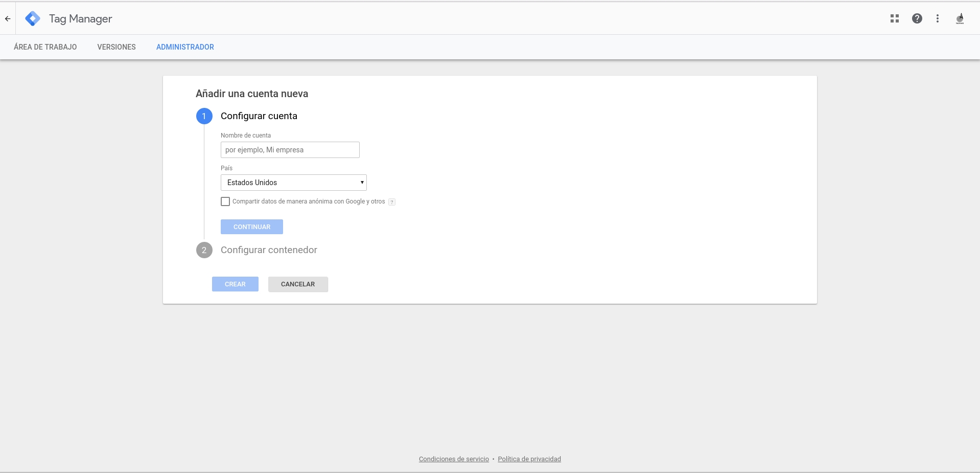
Task: Enable anonymous data sharing with Google checkbox
Action: (225, 201)
